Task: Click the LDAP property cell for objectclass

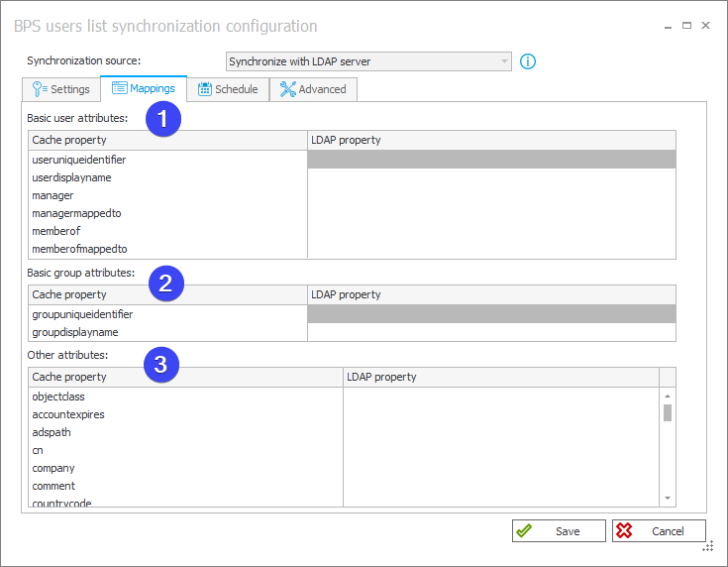Action: pos(501,397)
